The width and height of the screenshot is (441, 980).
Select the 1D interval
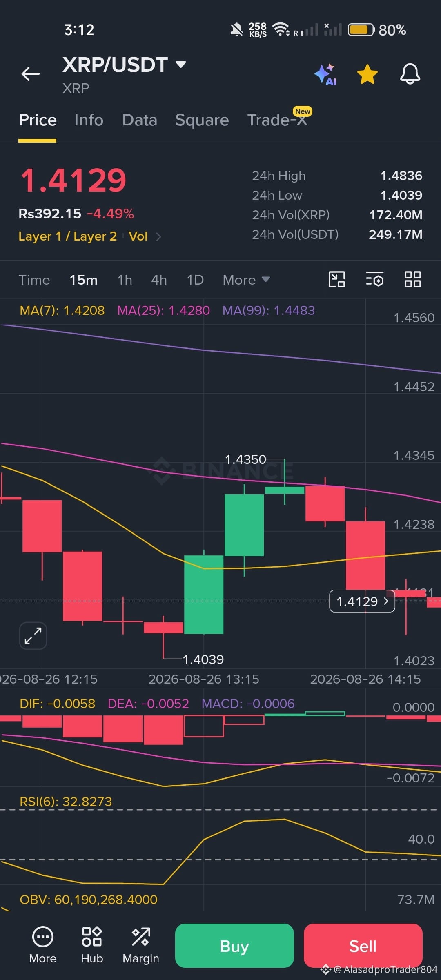[x=195, y=280]
